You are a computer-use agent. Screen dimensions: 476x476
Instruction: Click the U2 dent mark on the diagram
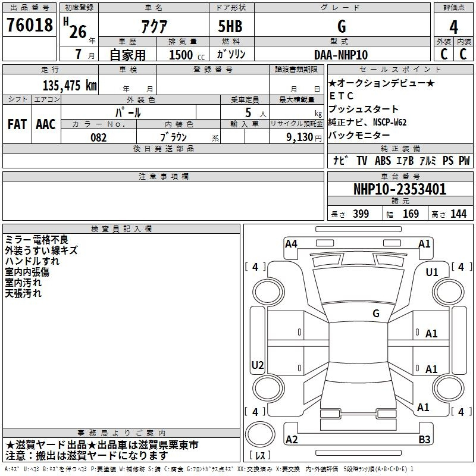click(x=258, y=365)
